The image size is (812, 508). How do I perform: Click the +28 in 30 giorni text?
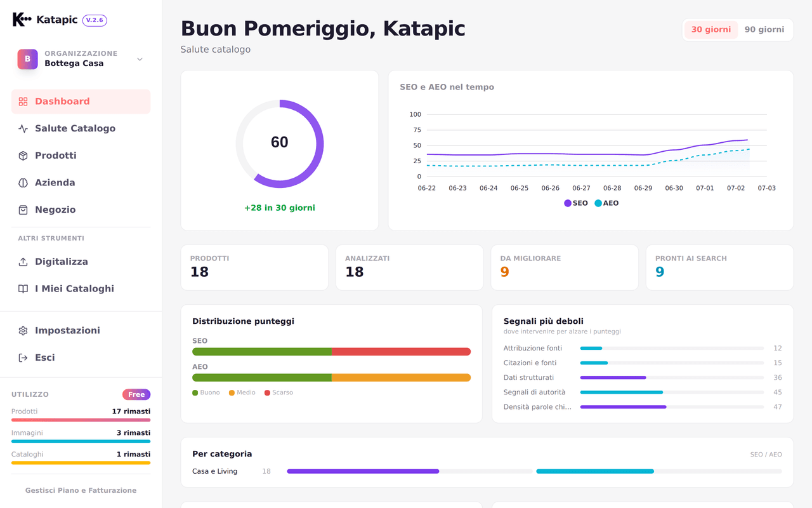(x=280, y=208)
